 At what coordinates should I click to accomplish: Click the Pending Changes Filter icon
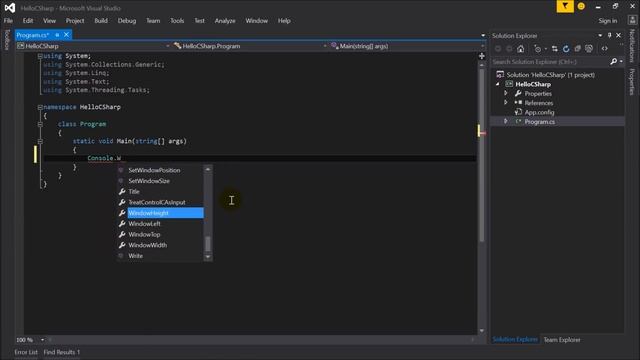pos(538,49)
